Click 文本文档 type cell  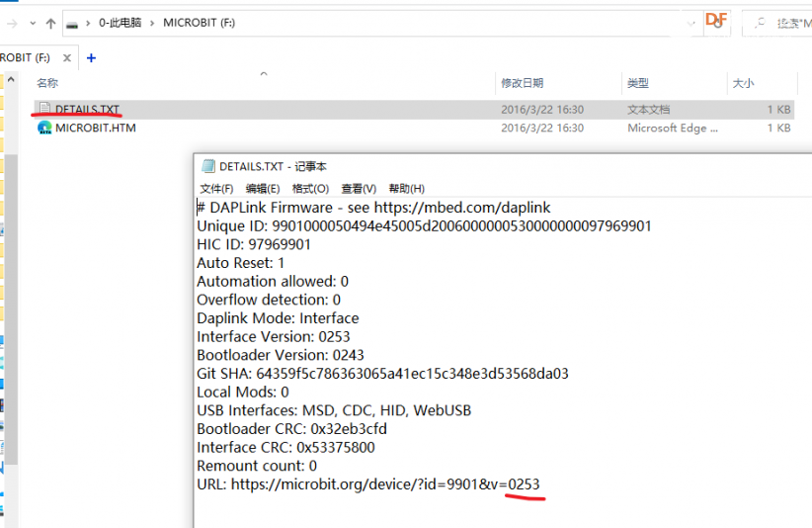(649, 110)
